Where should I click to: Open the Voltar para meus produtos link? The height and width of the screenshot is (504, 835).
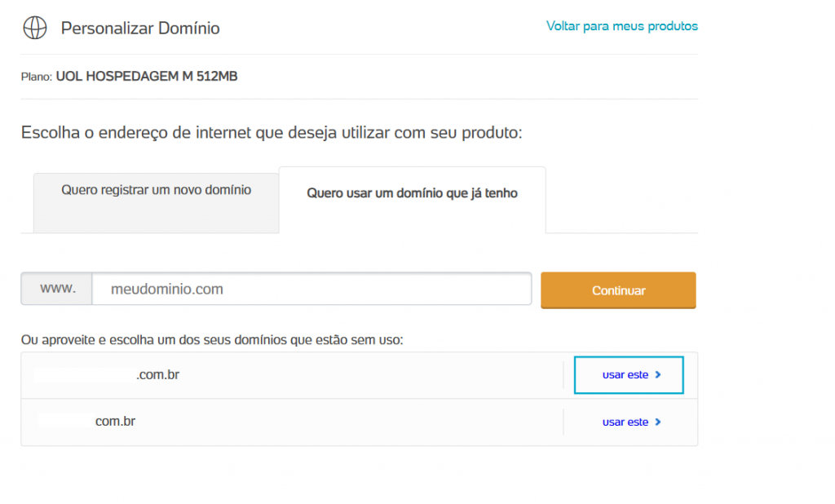pos(622,26)
